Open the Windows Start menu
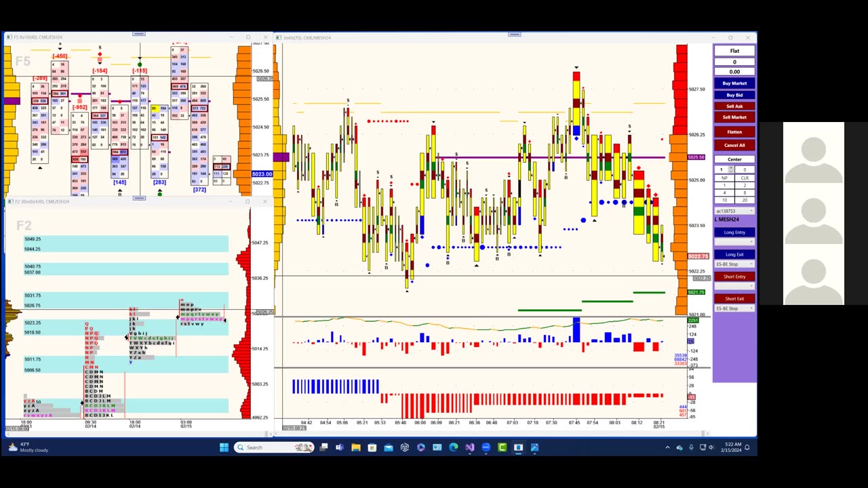The image size is (868, 488). 224,447
